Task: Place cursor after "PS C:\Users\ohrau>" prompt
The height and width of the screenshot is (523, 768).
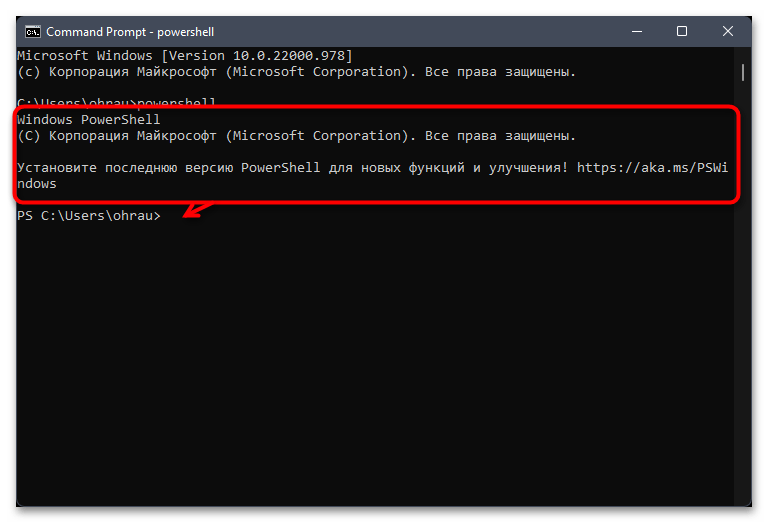Action: pyautogui.click(x=165, y=215)
